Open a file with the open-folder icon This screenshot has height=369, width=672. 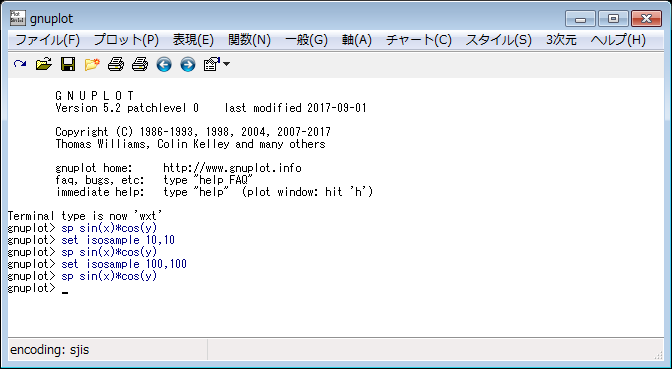tap(44, 64)
